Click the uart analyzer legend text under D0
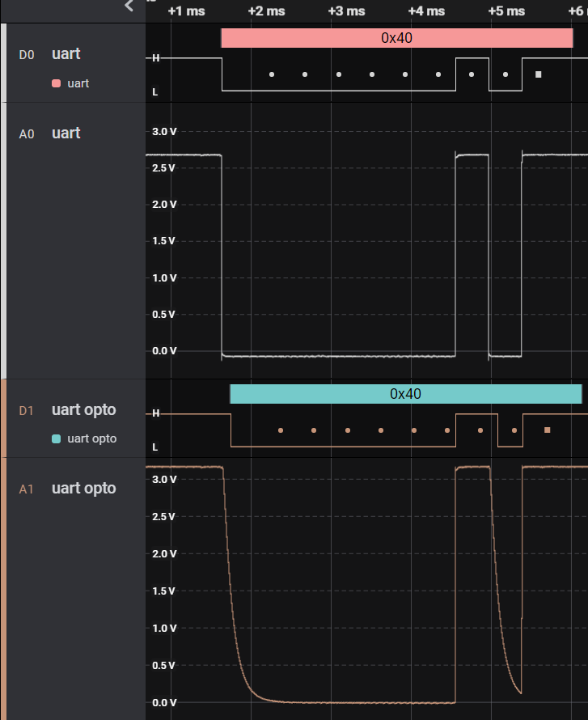 (x=78, y=83)
